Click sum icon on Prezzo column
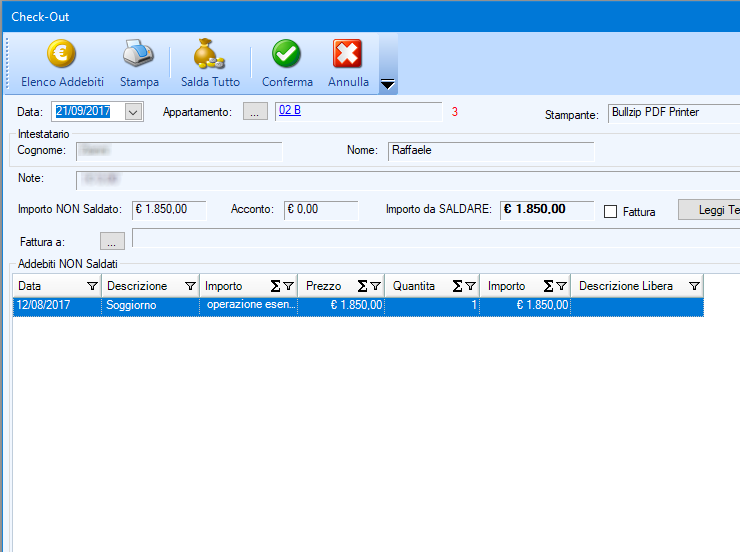Viewport: 740px width, 552px height. click(x=363, y=286)
